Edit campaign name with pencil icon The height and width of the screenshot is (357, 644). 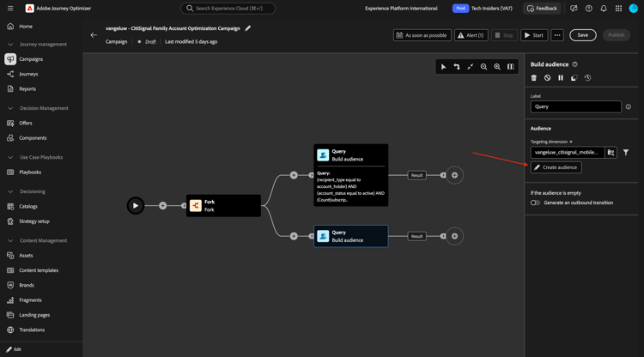(x=247, y=28)
